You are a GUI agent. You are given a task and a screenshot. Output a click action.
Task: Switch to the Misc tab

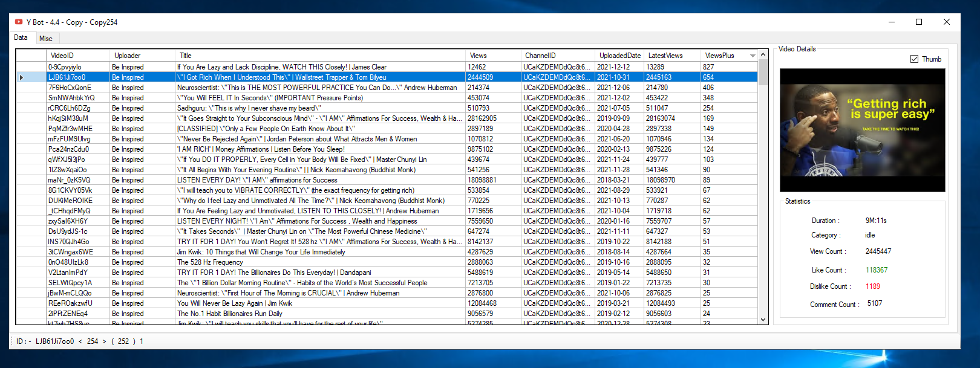[x=46, y=39]
